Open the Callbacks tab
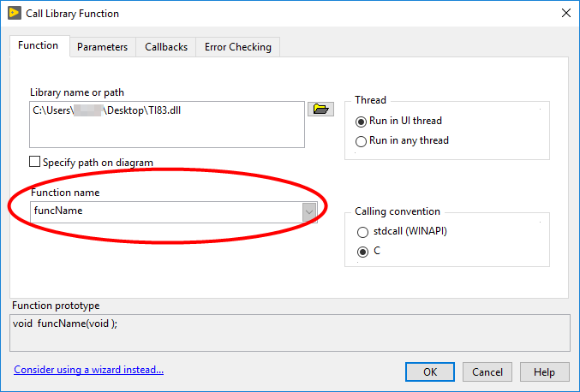Screen dimensions: 580x392 click(166, 47)
